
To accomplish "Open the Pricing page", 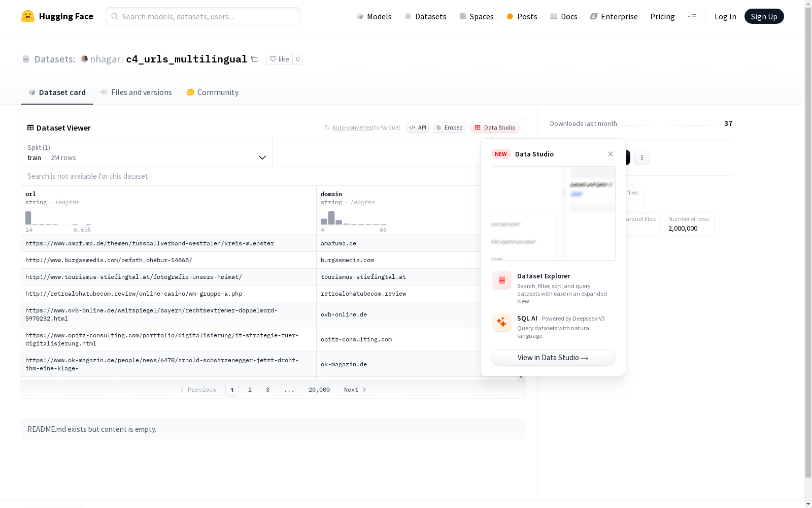I will click(662, 16).
